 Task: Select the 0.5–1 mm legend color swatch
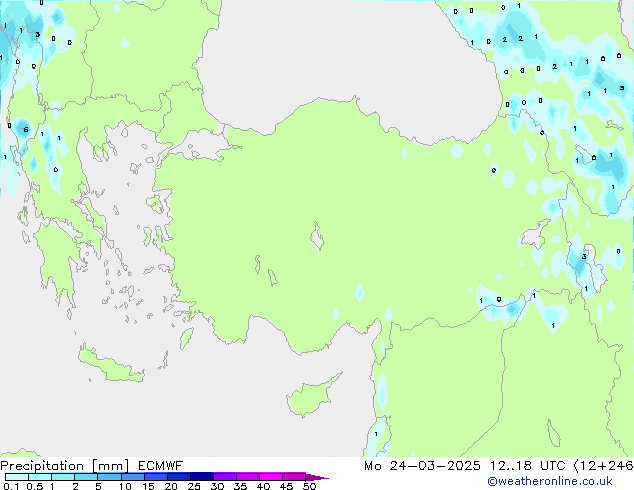(40, 477)
